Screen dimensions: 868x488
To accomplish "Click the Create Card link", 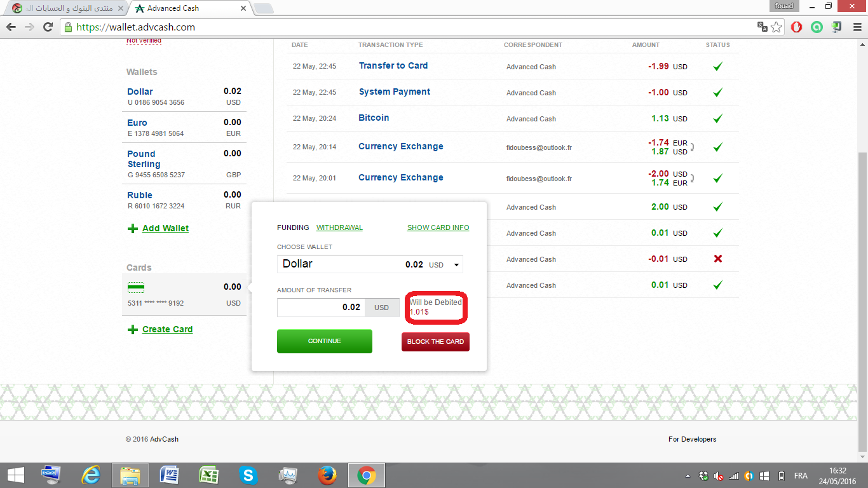I will 167,329.
